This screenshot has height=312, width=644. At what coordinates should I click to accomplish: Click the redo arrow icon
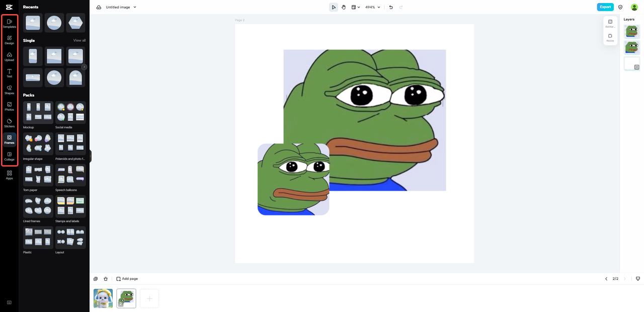[401, 7]
